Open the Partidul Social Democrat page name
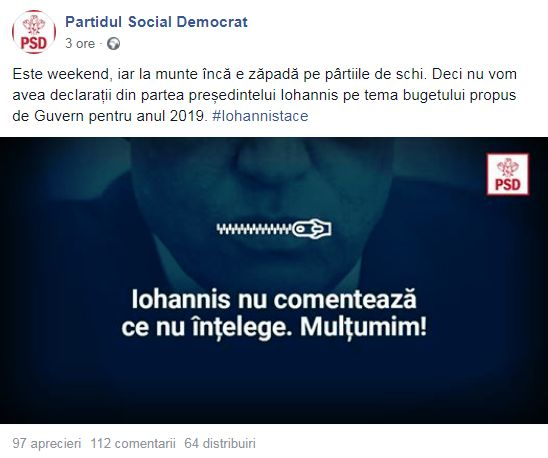Viewport: 548px width, 458px height. tap(156, 22)
